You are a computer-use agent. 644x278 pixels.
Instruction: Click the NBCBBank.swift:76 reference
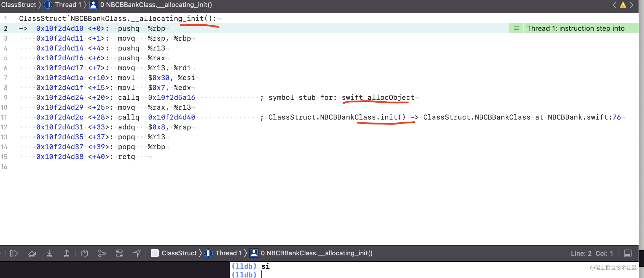click(x=584, y=117)
